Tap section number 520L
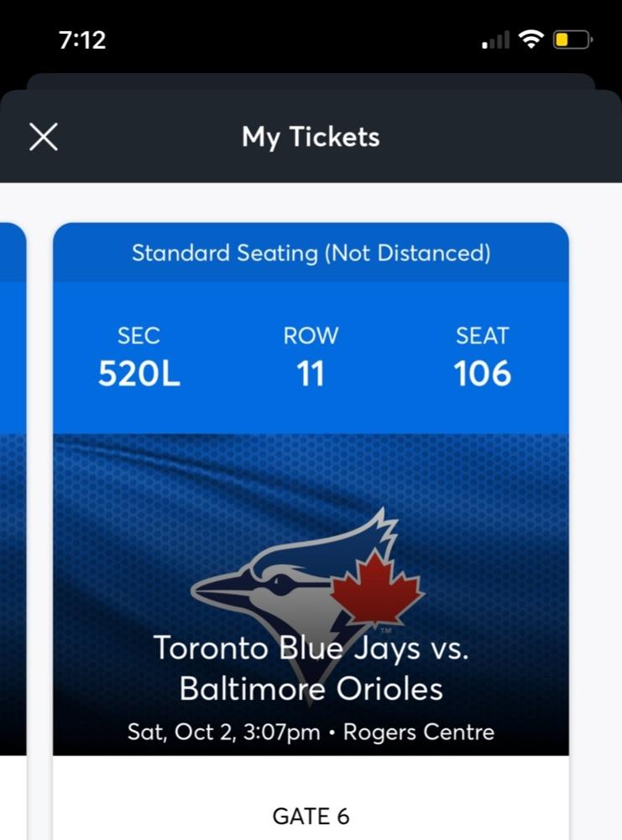 tap(139, 374)
